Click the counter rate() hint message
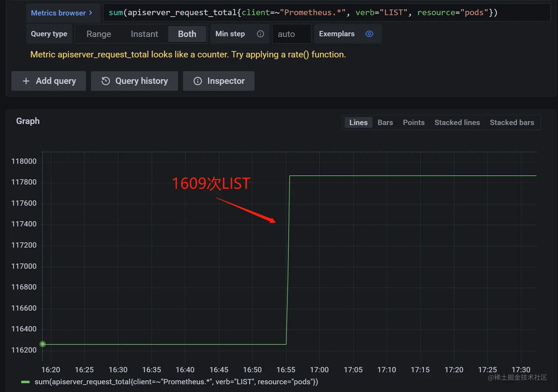Image resolution: width=558 pixels, height=392 pixels. (188, 55)
